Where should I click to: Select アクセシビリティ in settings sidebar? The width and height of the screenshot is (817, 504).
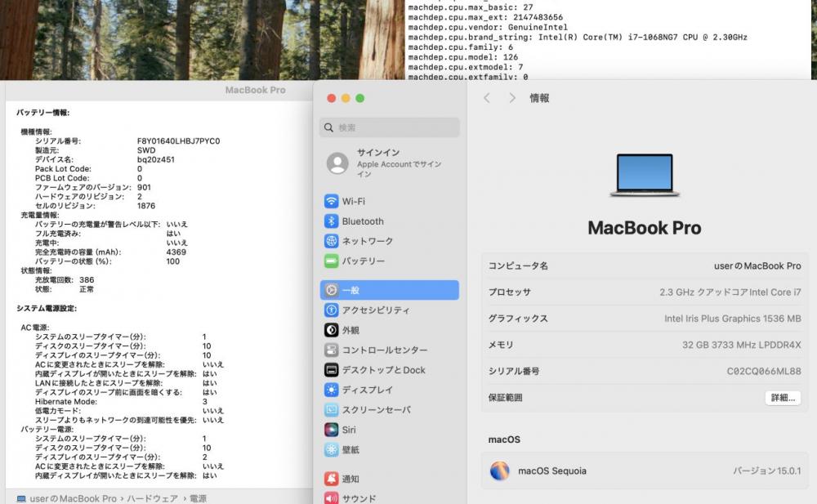tap(390, 310)
